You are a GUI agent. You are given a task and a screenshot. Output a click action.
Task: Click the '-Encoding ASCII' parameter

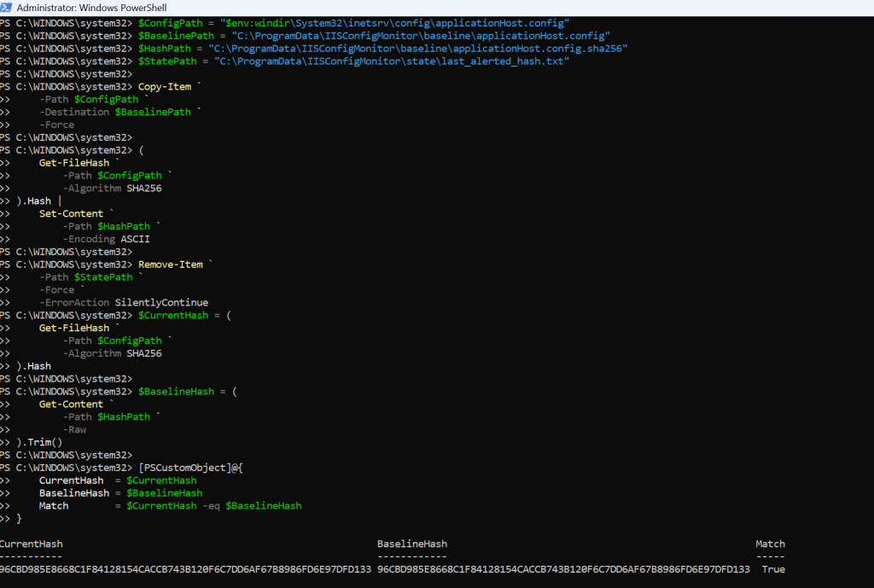[x=106, y=239]
